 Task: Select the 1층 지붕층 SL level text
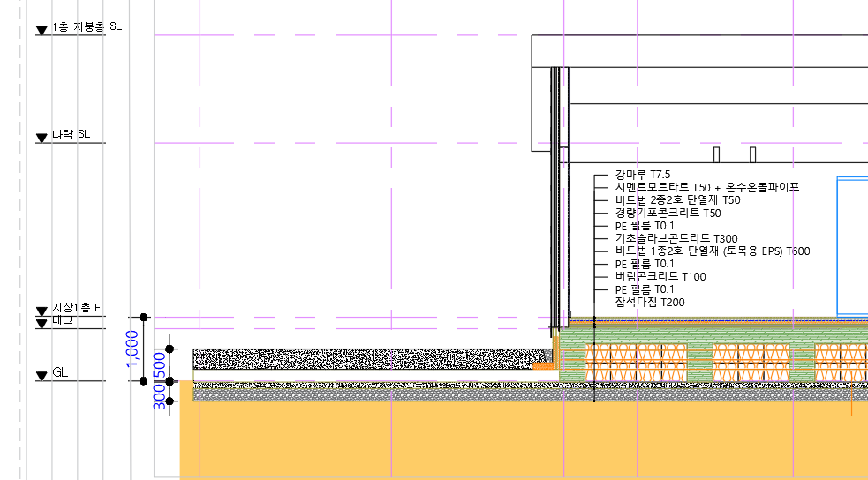(x=87, y=27)
